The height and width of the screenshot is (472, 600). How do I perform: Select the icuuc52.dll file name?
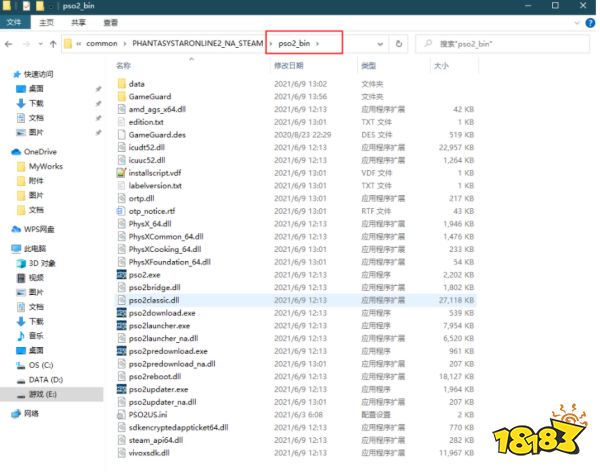pyautogui.click(x=147, y=160)
